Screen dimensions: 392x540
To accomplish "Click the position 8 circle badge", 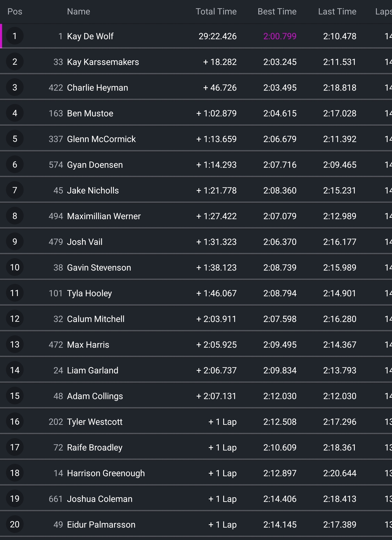I will [15, 216].
